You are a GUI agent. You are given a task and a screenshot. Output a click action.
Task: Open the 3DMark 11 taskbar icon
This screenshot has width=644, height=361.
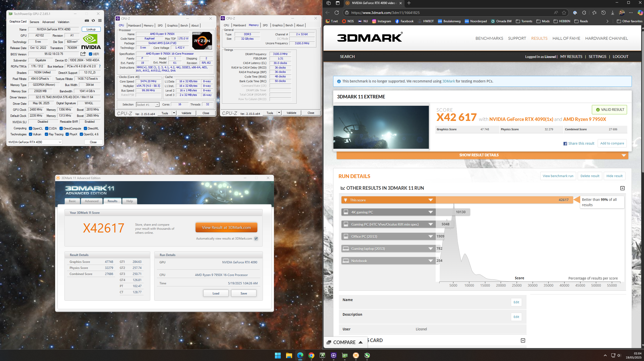pos(356,355)
